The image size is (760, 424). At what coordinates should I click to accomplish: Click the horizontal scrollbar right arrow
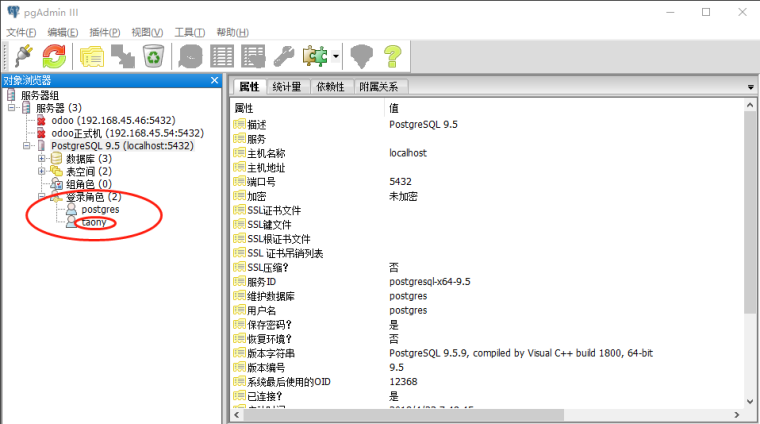click(x=737, y=415)
